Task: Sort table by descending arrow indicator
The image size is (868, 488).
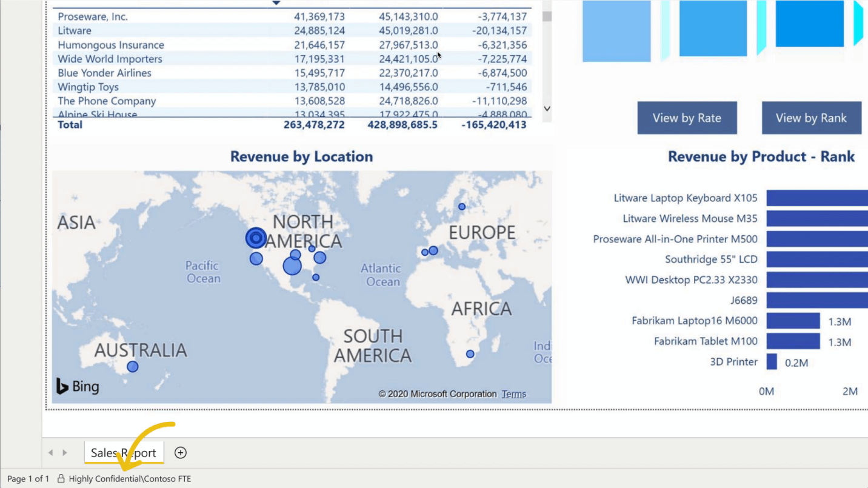Action: click(x=276, y=3)
